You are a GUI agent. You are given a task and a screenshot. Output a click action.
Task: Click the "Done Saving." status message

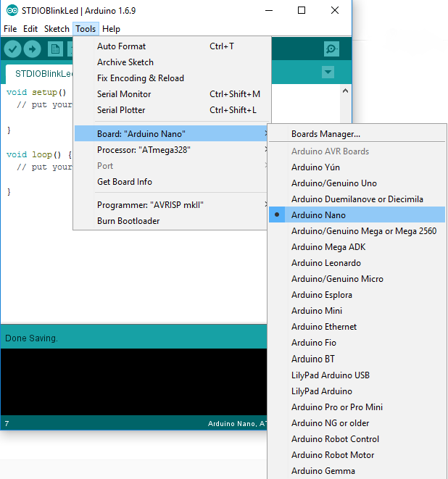[x=31, y=338]
